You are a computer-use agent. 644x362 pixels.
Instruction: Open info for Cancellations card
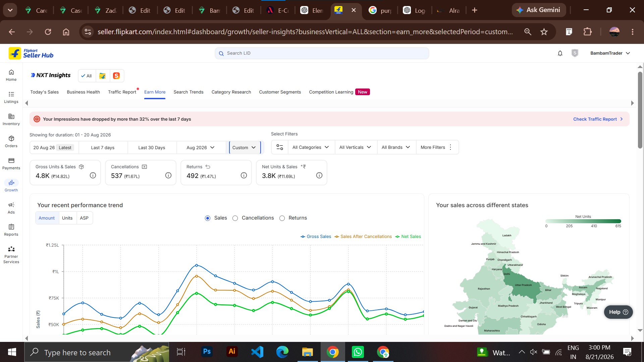tap(168, 175)
